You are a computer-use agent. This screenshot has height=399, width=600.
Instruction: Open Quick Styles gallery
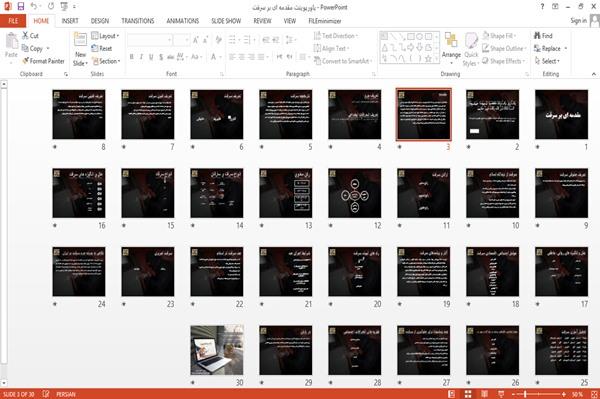click(x=471, y=50)
